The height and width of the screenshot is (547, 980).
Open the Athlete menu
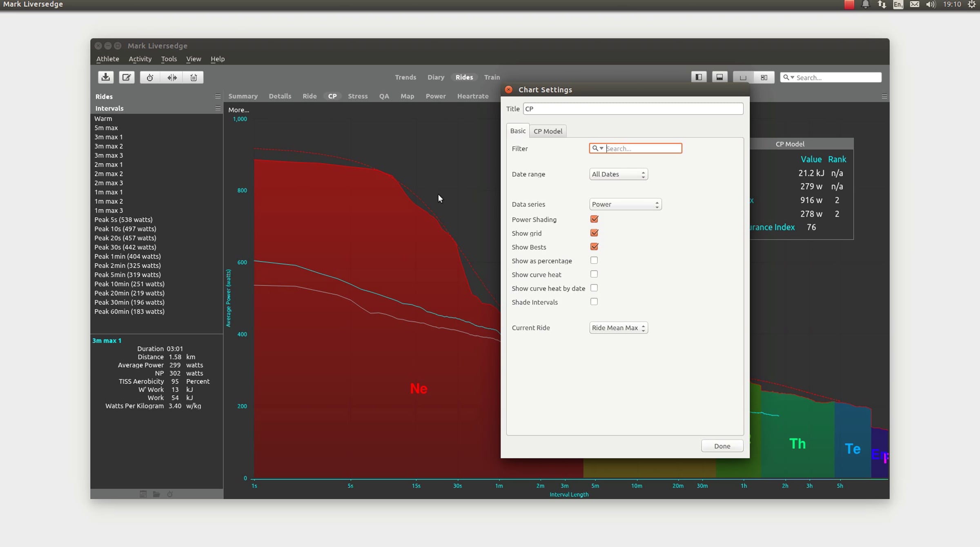tap(107, 59)
